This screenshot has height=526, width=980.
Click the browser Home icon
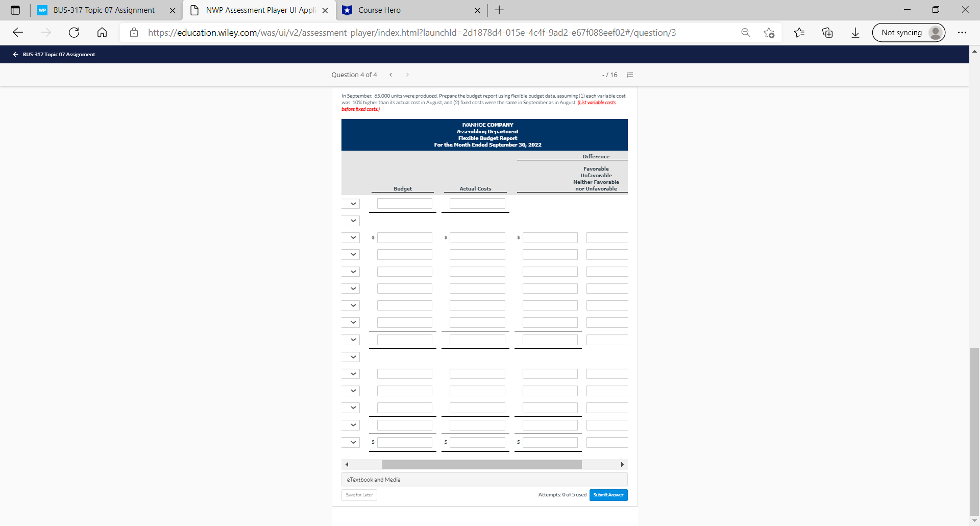[102, 32]
